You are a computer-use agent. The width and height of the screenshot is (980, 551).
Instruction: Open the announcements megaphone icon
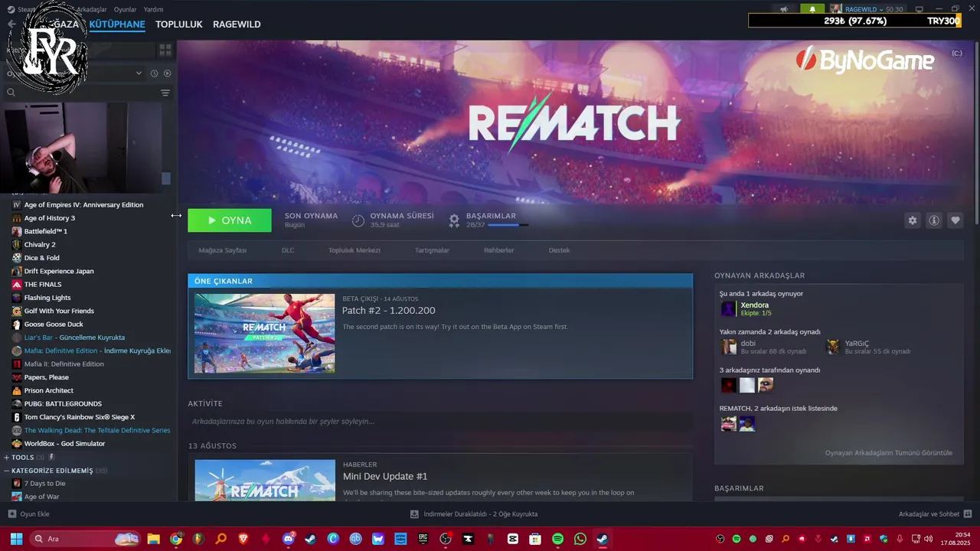coord(783,9)
